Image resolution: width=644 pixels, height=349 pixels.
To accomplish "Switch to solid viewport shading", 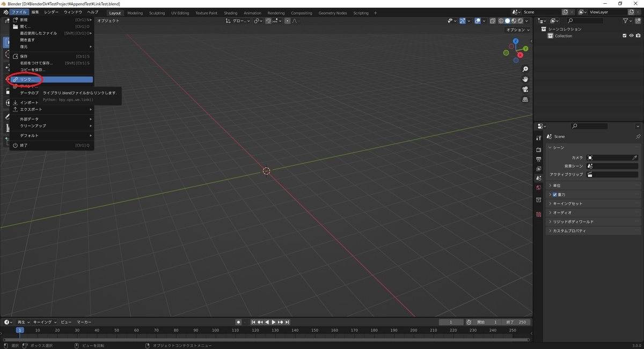I will 507,21.
